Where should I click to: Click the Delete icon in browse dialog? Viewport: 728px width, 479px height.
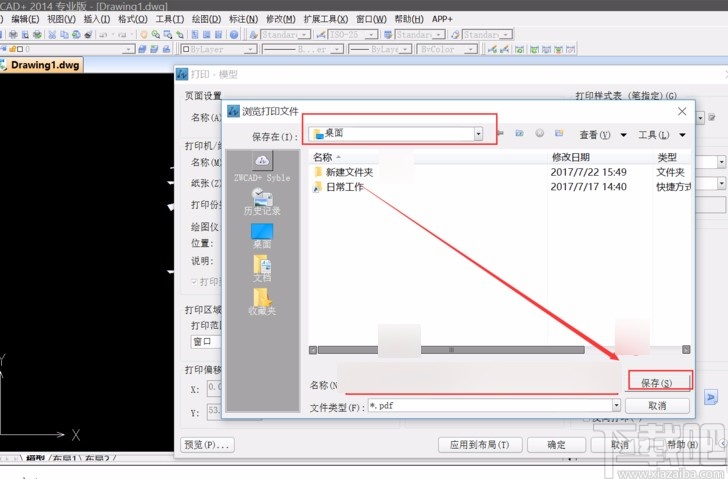[x=540, y=134]
